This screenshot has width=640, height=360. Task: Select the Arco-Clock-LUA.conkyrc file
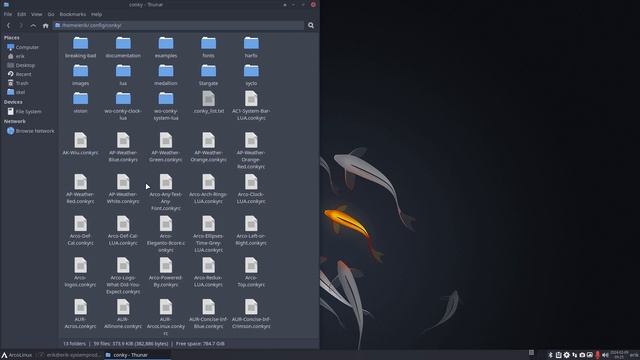pos(251,182)
